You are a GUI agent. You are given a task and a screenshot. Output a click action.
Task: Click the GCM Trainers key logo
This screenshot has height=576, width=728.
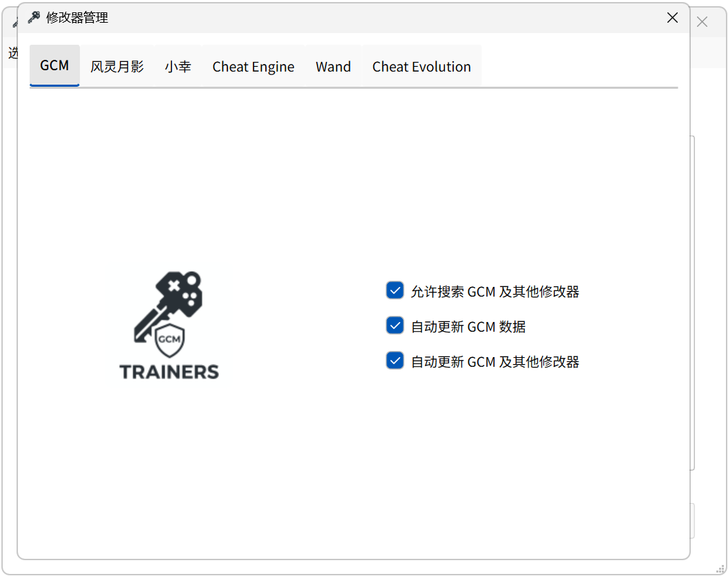click(x=169, y=325)
